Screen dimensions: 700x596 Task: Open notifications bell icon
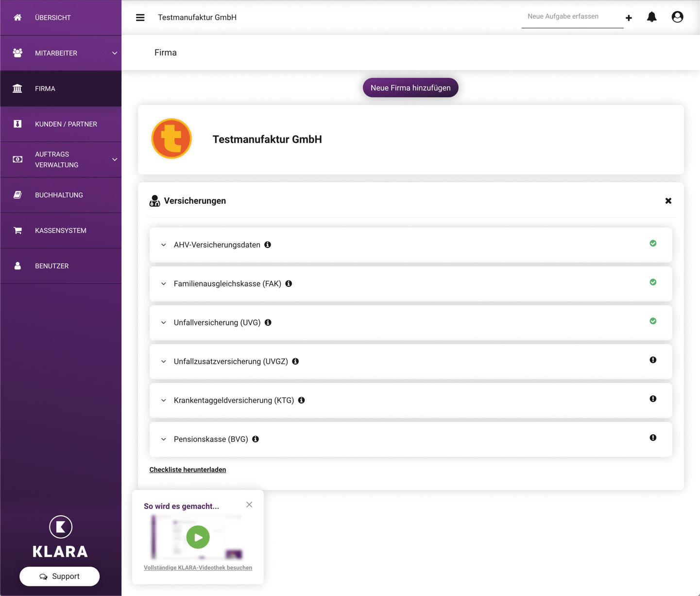pos(652,17)
